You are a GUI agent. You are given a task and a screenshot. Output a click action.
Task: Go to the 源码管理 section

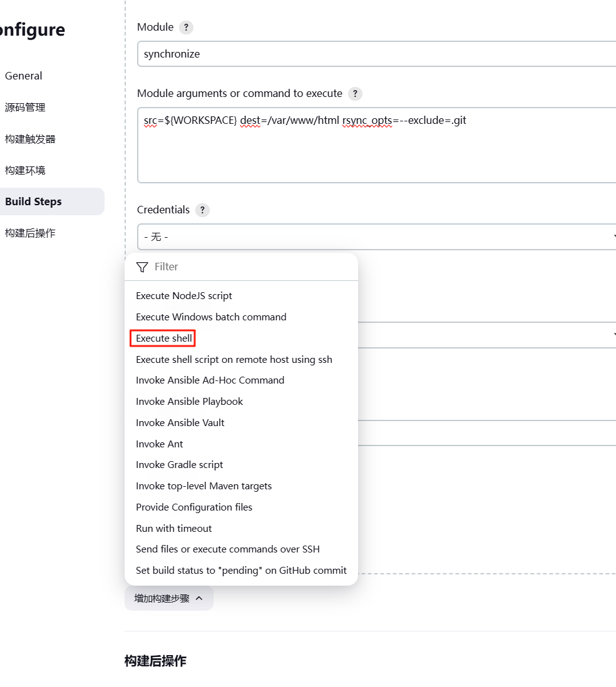pyautogui.click(x=25, y=108)
